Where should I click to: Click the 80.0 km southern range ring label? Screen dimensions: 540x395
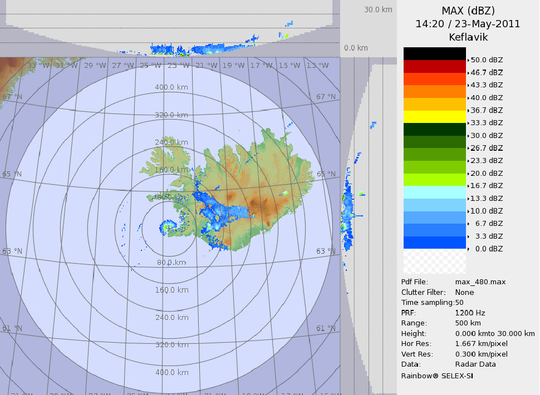(172, 262)
